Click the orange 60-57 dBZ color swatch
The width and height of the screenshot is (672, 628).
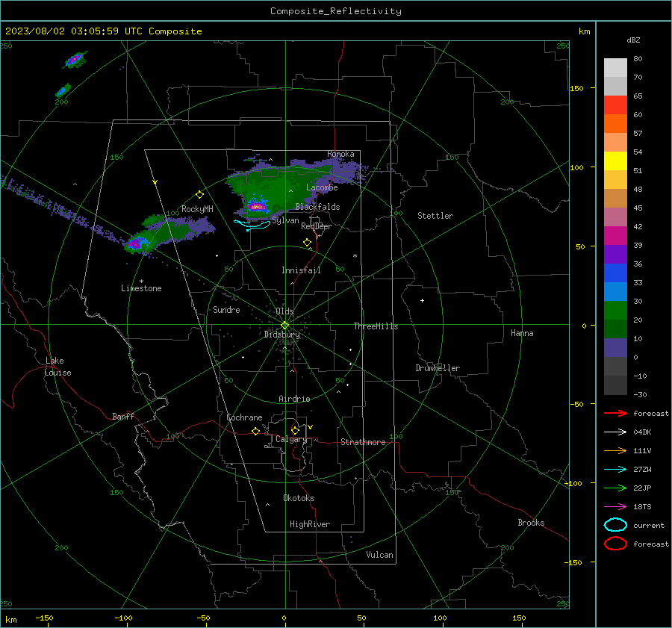[x=615, y=123]
